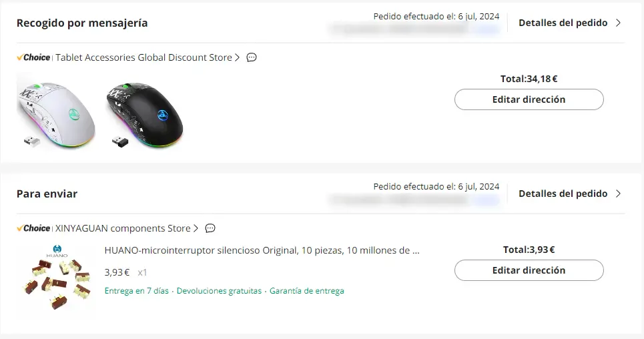Open Detalles del pedido for the Para enviar order
Viewport: 644px width, 339px height.
(563, 194)
